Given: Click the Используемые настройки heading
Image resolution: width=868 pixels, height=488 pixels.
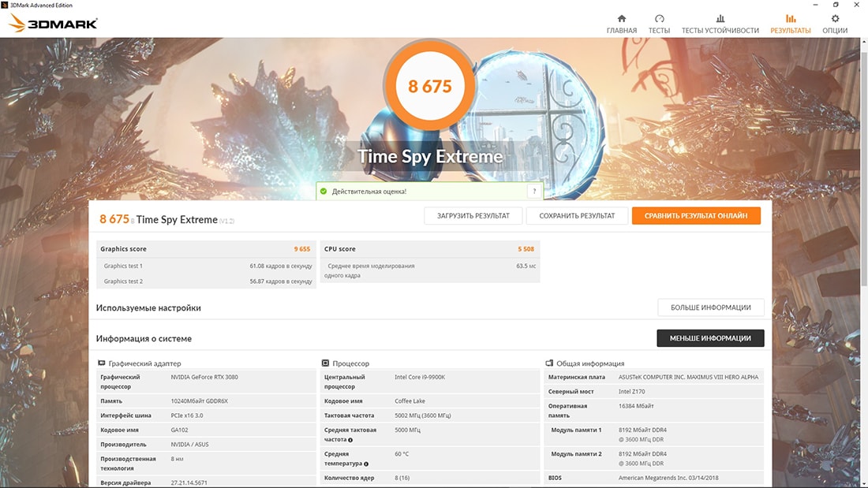Looking at the screenshot, I should point(148,308).
